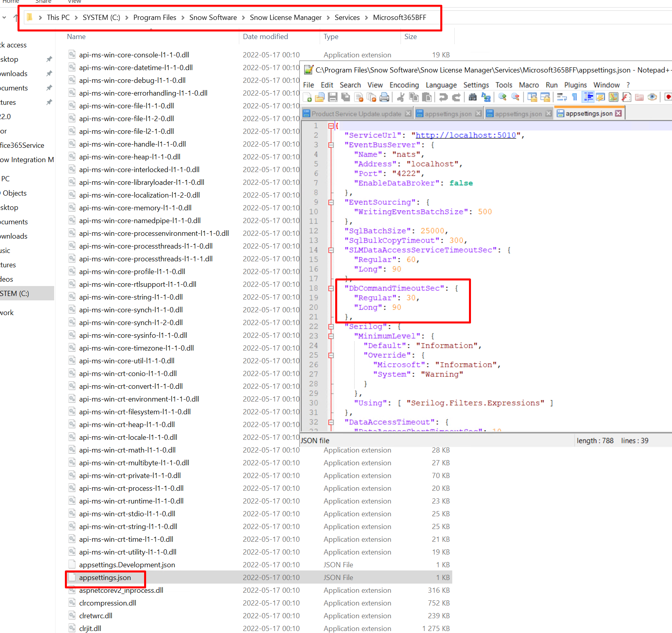Toggle the Show Indent Guide icon
The height and width of the screenshot is (633, 672).
coord(588,97)
